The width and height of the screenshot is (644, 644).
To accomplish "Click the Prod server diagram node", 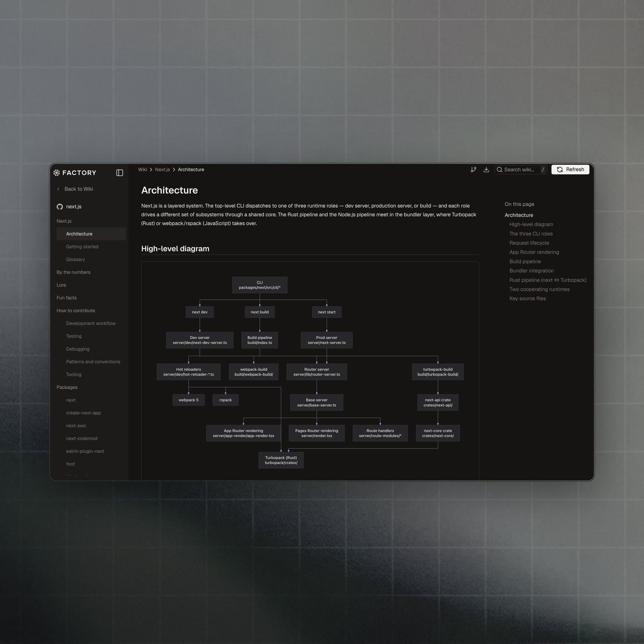I will pyautogui.click(x=327, y=340).
